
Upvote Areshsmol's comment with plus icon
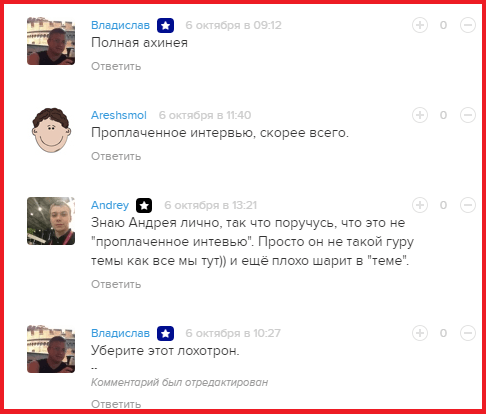pos(420,115)
